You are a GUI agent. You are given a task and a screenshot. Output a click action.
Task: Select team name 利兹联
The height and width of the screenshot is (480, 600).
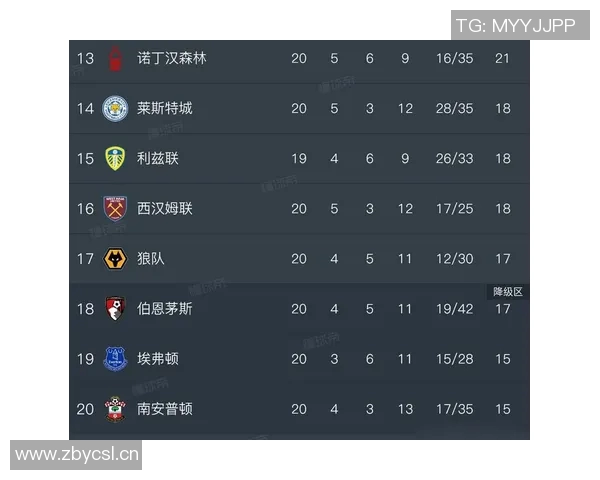(158, 158)
